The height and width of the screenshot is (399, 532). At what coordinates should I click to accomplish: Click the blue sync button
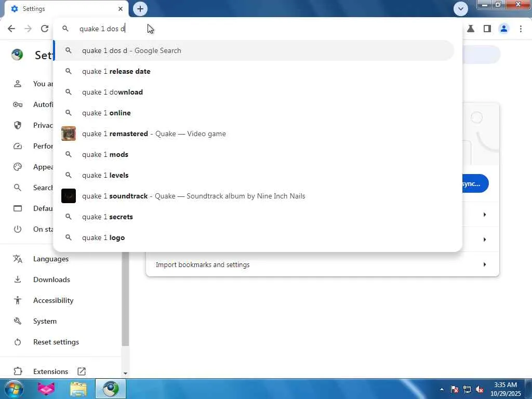tap(475, 183)
